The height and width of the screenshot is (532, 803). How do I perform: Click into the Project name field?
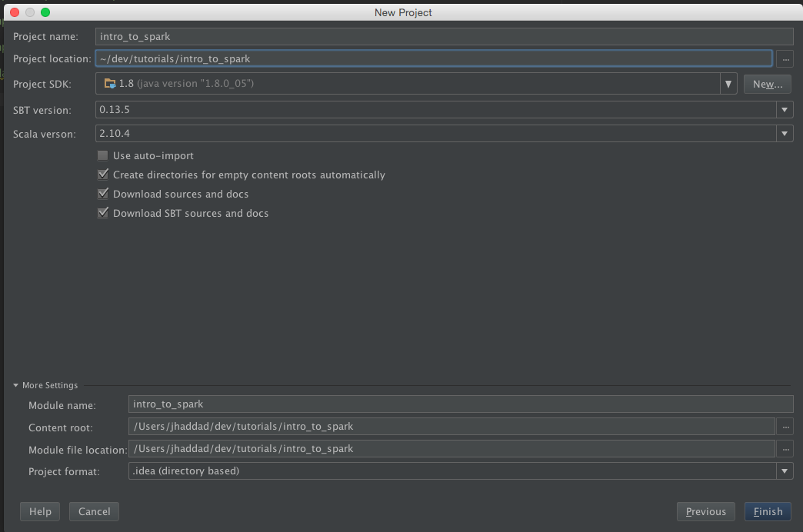(443, 36)
